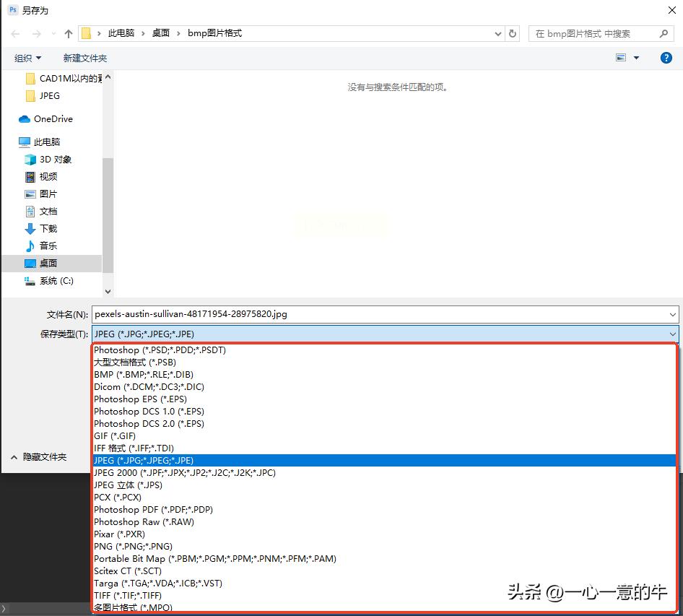Click 此电脑 in the breadcrumb path

pos(118,33)
